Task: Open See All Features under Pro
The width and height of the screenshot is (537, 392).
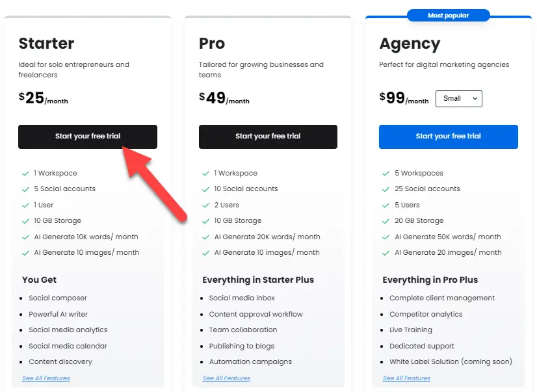Action: pyautogui.click(x=226, y=378)
